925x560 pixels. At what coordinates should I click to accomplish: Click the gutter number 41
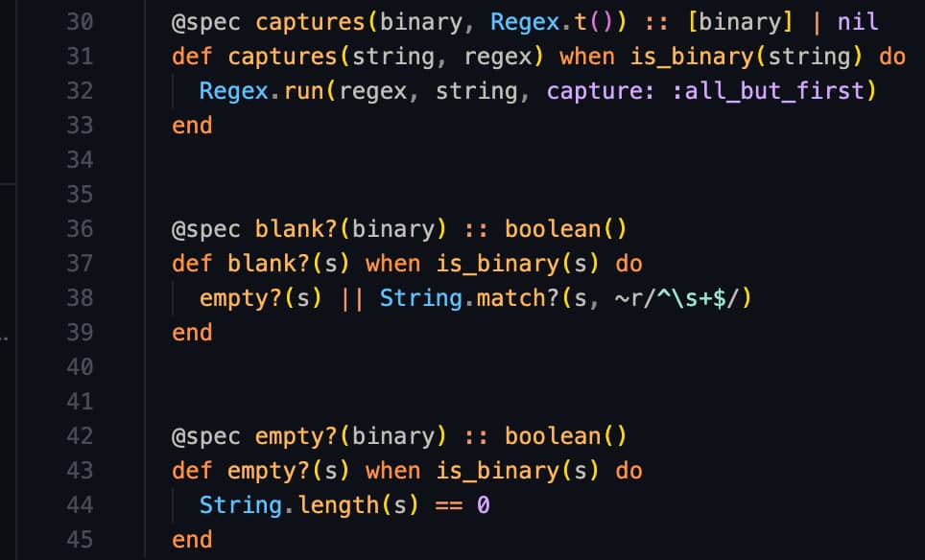[80, 402]
